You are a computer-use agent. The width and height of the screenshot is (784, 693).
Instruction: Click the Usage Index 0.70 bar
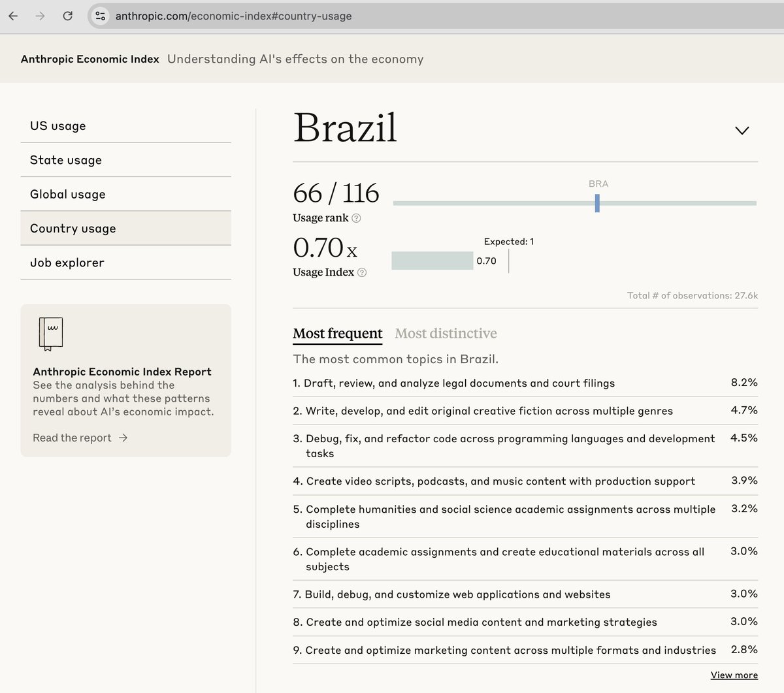coord(433,261)
